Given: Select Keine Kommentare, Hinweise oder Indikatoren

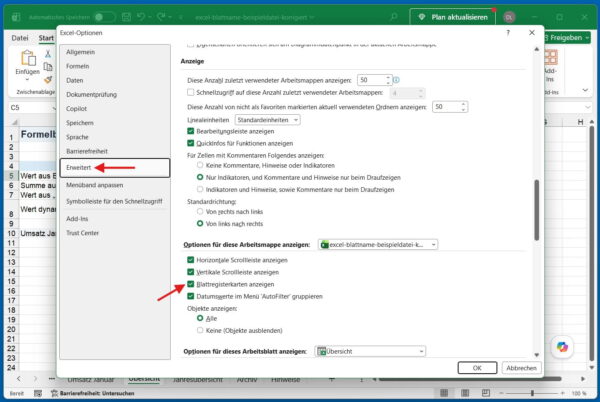Looking at the screenshot, I should coord(200,165).
